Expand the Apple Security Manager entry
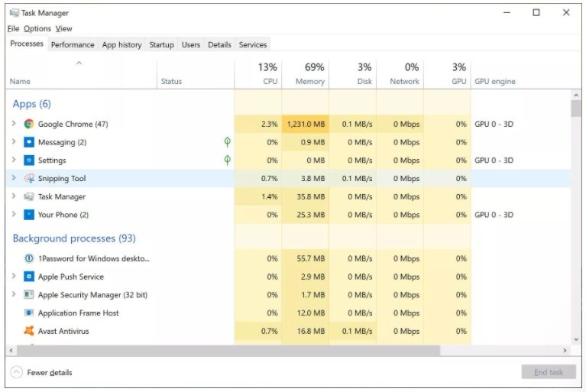Screen dimensions: 586x392 click(13, 294)
